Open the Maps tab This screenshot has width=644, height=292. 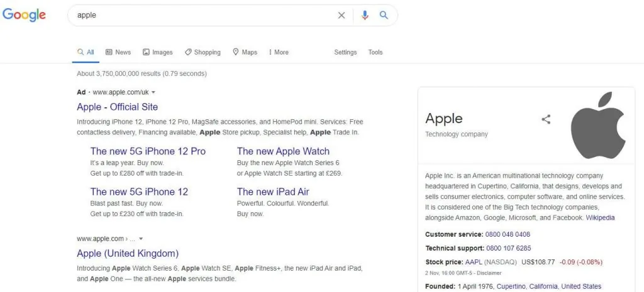pos(245,52)
